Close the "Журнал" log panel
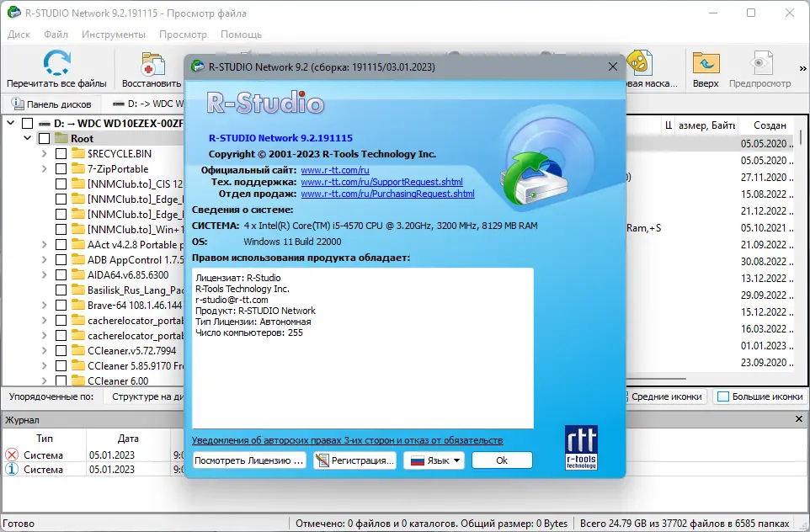This screenshot has height=532, width=810. [x=798, y=419]
